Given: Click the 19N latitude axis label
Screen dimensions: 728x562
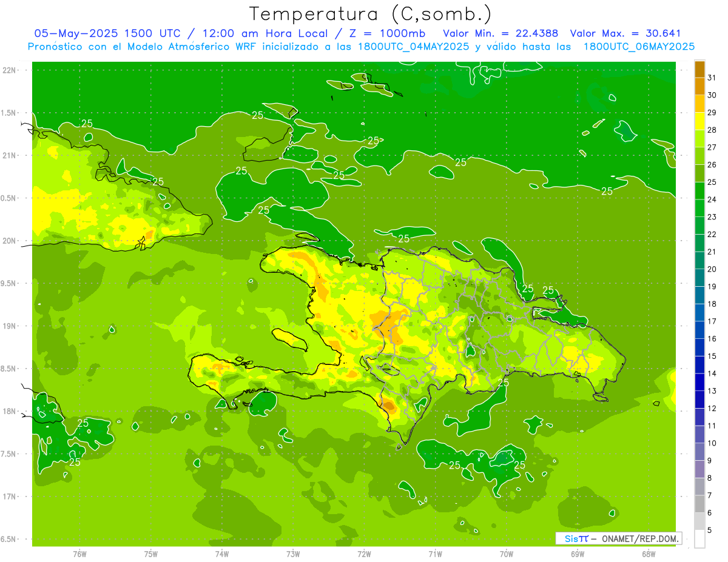Looking at the screenshot, I should (x=9, y=326).
